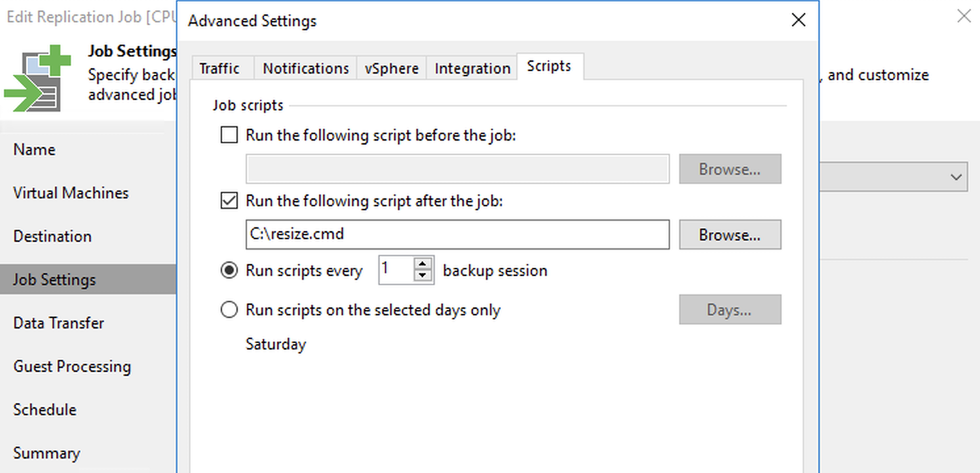The image size is (980, 473).
Task: Close the Advanced Settings dialog
Action: pos(798,20)
